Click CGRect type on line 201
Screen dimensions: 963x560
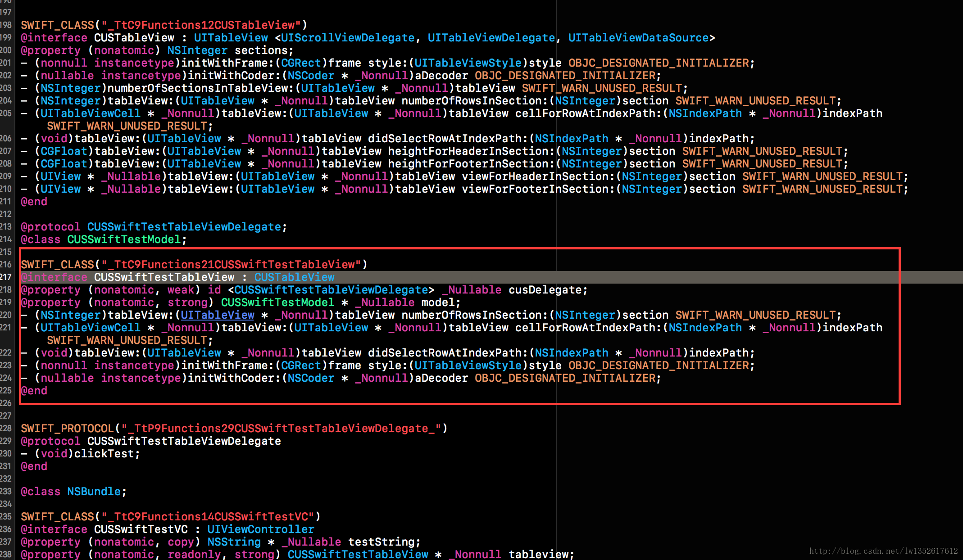pyautogui.click(x=301, y=63)
